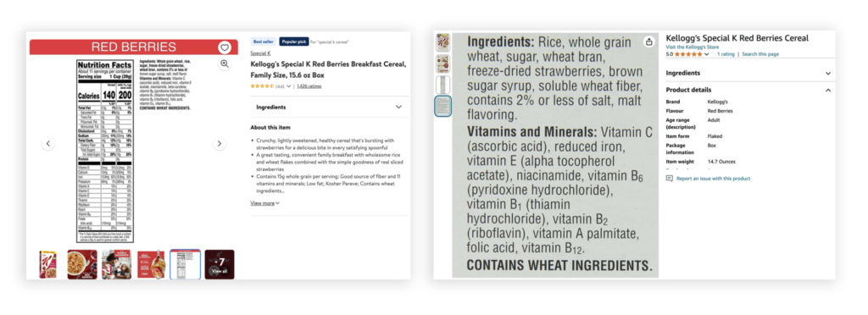The width and height of the screenshot is (868, 315).
Task: Click the +7 View all thumbnail
Action: point(220,264)
